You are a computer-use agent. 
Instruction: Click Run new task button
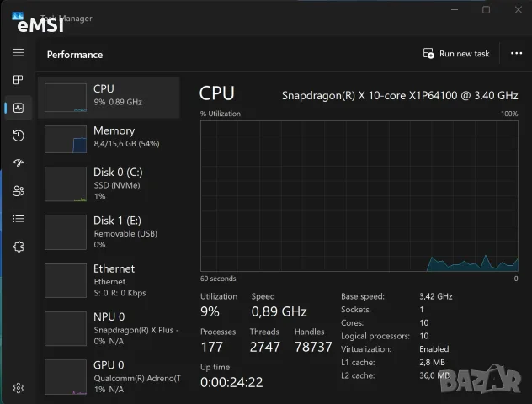pyautogui.click(x=456, y=54)
